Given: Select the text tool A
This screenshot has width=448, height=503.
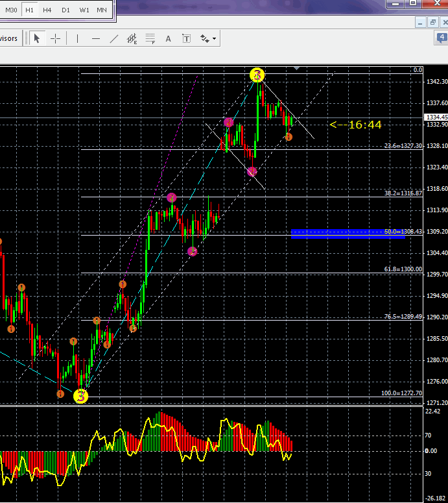Looking at the screenshot, I should (x=168, y=39).
